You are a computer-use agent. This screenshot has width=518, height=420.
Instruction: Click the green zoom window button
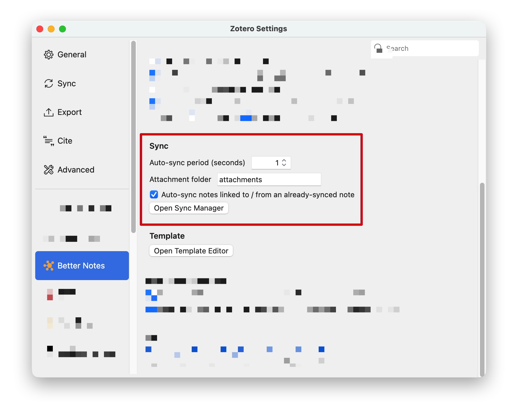[x=62, y=29]
